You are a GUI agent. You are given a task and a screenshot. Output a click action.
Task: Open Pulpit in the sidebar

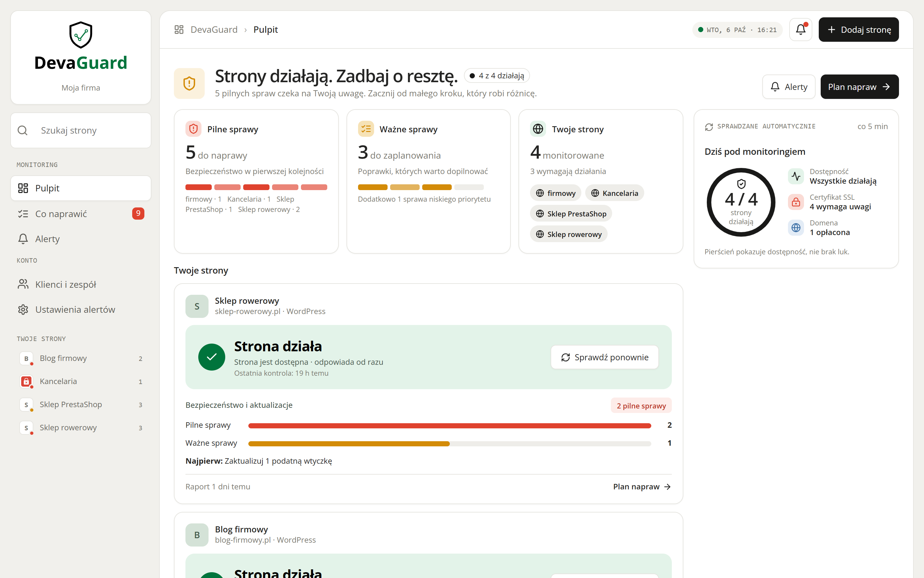point(81,188)
